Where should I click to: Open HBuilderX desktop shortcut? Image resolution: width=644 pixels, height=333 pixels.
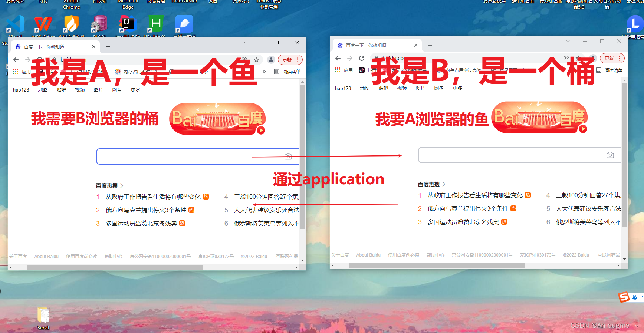[x=156, y=24]
